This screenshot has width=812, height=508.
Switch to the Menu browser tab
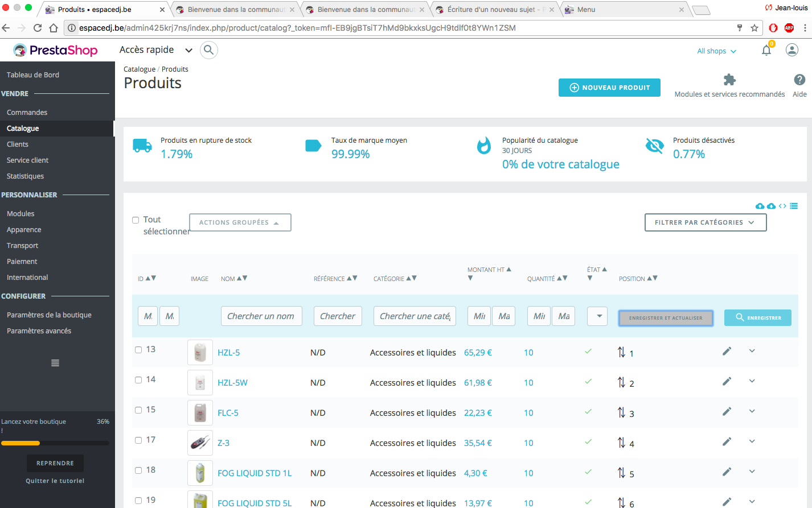coord(624,10)
